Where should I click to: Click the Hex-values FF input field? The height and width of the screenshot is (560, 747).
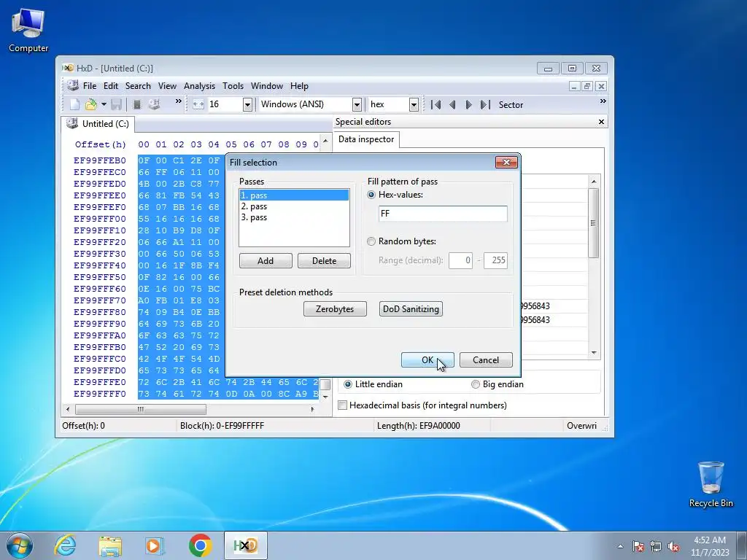[443, 214]
